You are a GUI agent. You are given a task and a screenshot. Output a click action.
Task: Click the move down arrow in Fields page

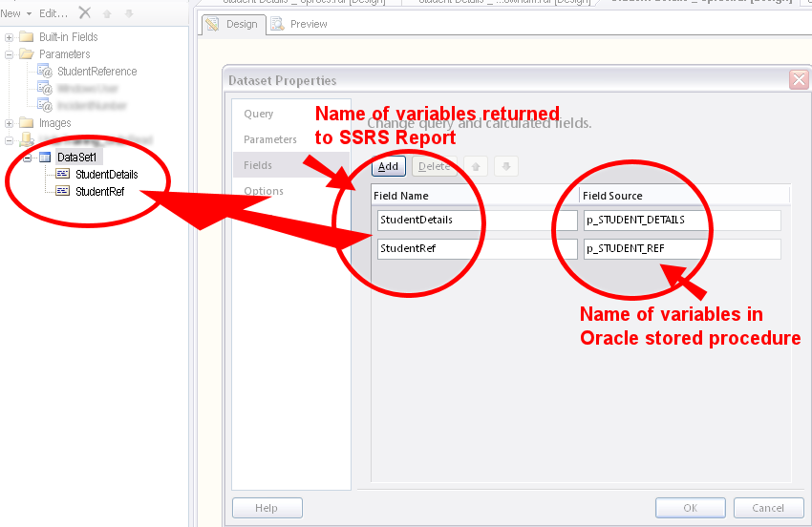tap(506, 167)
